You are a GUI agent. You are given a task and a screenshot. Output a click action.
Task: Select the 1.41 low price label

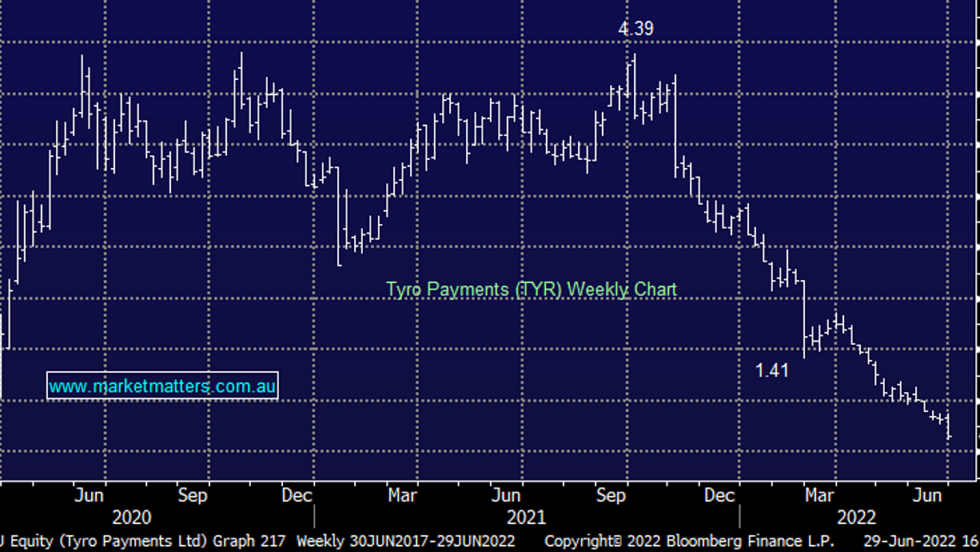point(772,370)
